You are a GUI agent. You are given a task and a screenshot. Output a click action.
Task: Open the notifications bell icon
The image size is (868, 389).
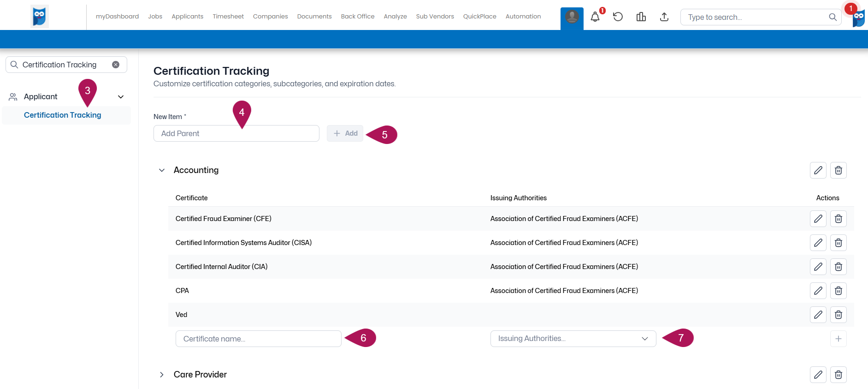(595, 17)
